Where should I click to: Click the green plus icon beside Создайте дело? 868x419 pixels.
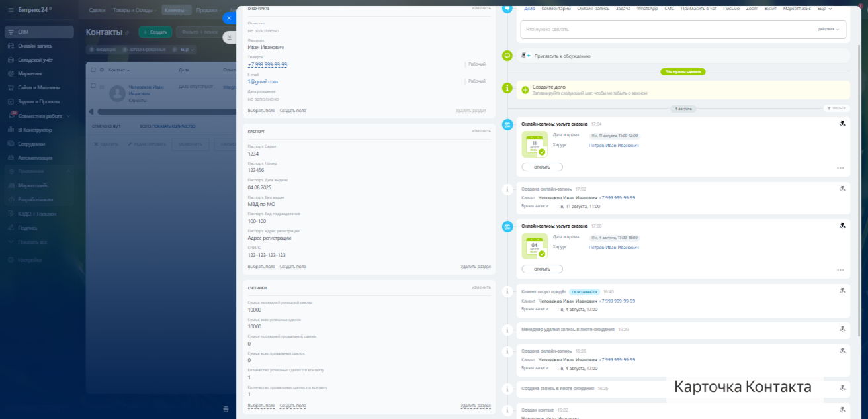(x=525, y=90)
